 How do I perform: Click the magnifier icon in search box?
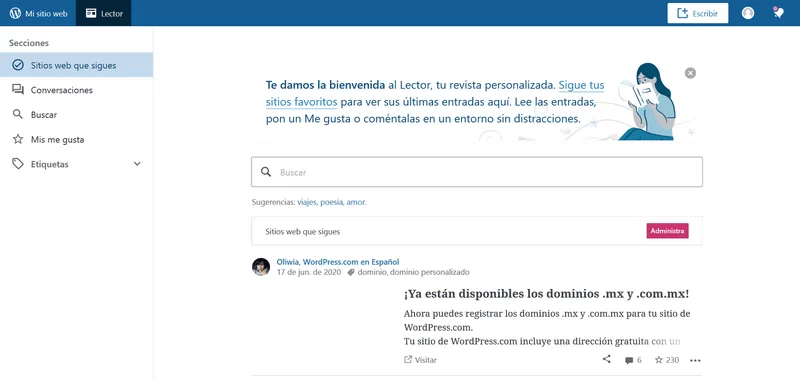(266, 172)
